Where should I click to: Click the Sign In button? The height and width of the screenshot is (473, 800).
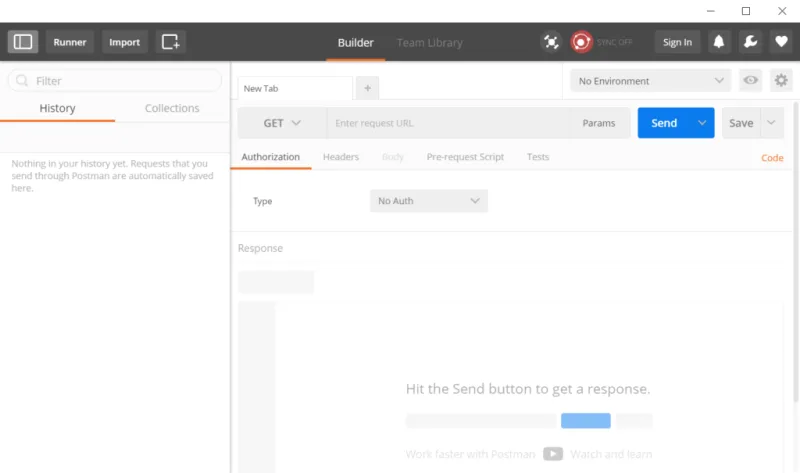pos(677,42)
